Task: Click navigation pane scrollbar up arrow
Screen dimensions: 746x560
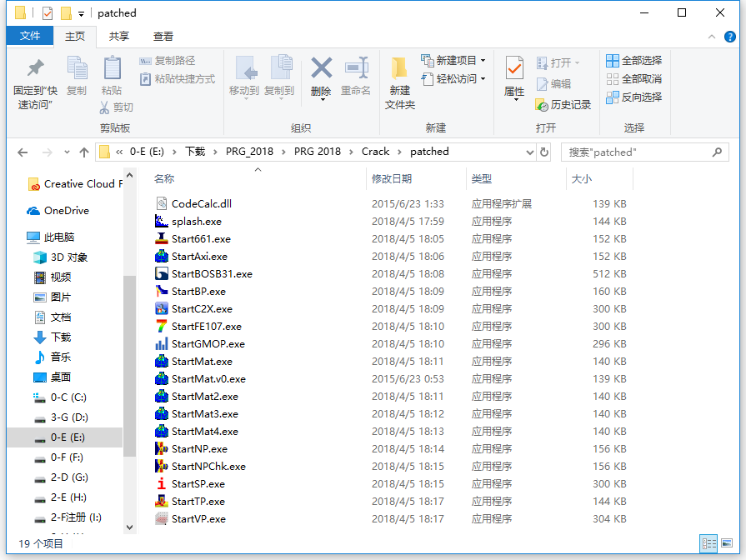Action: click(129, 175)
